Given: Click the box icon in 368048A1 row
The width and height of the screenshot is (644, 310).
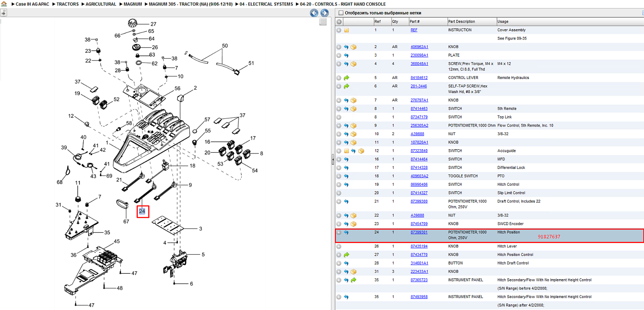Looking at the screenshot, I should point(353,64).
